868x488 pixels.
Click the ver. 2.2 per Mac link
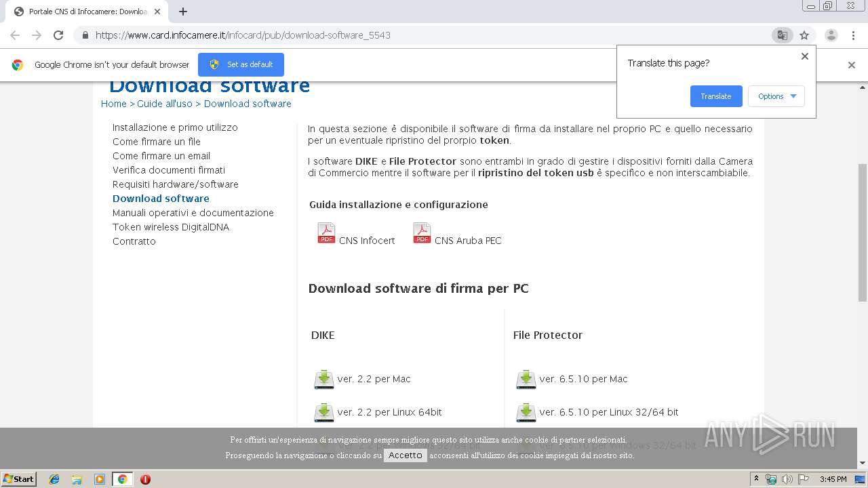coord(374,379)
